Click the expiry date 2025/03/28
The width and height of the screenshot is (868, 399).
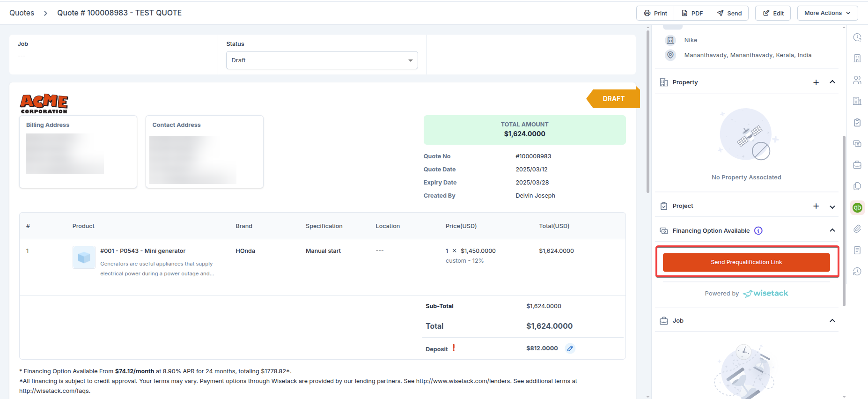(x=532, y=182)
